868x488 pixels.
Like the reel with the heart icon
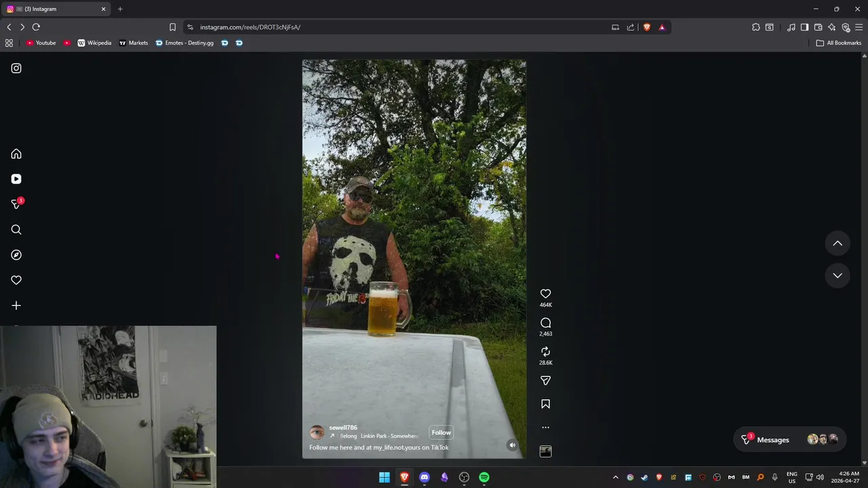(545, 293)
